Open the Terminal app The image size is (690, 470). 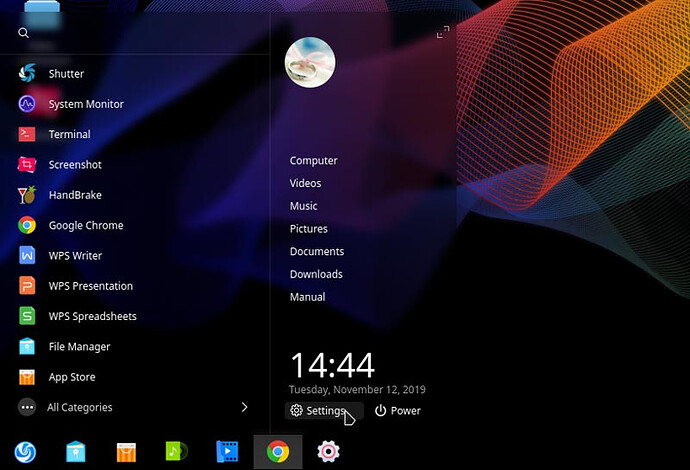(x=69, y=134)
